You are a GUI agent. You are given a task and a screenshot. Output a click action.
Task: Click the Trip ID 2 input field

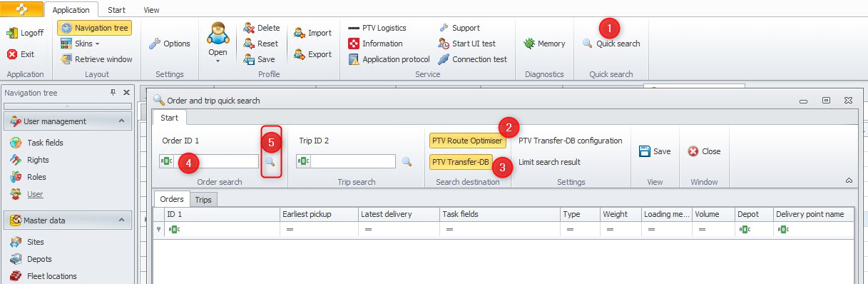click(x=346, y=161)
